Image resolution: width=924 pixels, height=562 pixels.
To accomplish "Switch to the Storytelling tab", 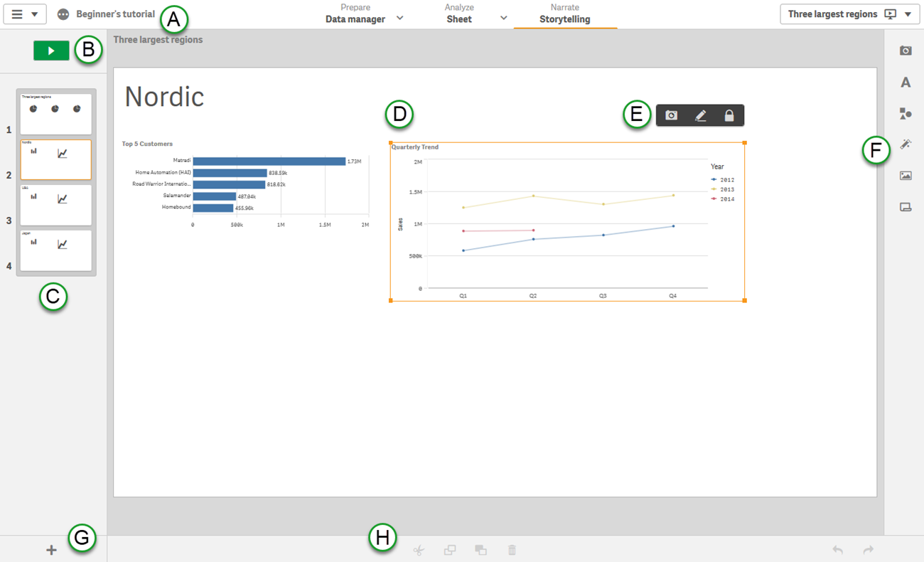I will coord(564,14).
